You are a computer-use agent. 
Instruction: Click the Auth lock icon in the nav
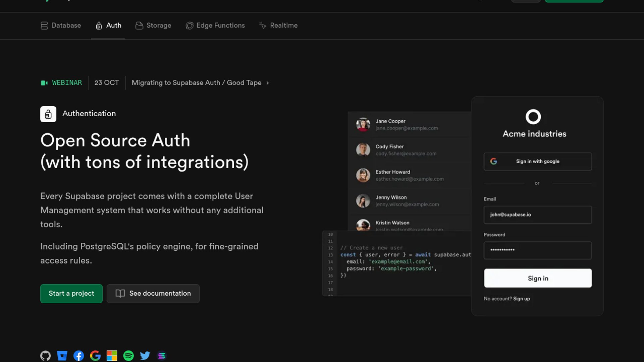click(x=99, y=26)
